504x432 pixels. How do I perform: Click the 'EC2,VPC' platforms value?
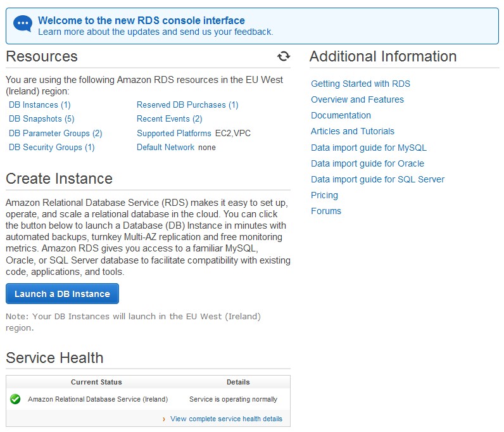click(x=233, y=133)
